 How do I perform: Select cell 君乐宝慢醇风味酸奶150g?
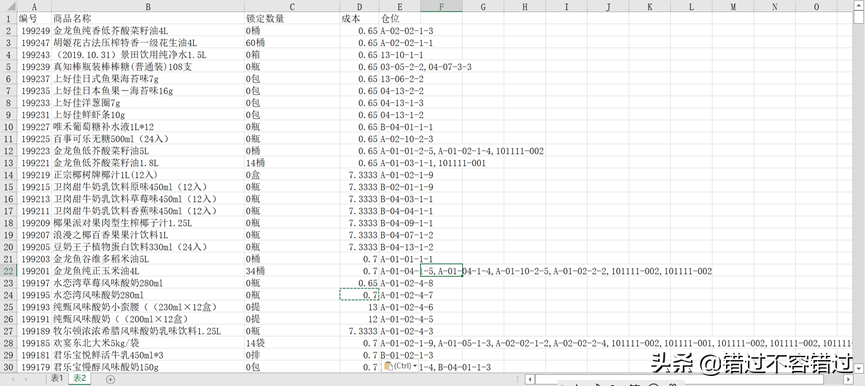148,367
